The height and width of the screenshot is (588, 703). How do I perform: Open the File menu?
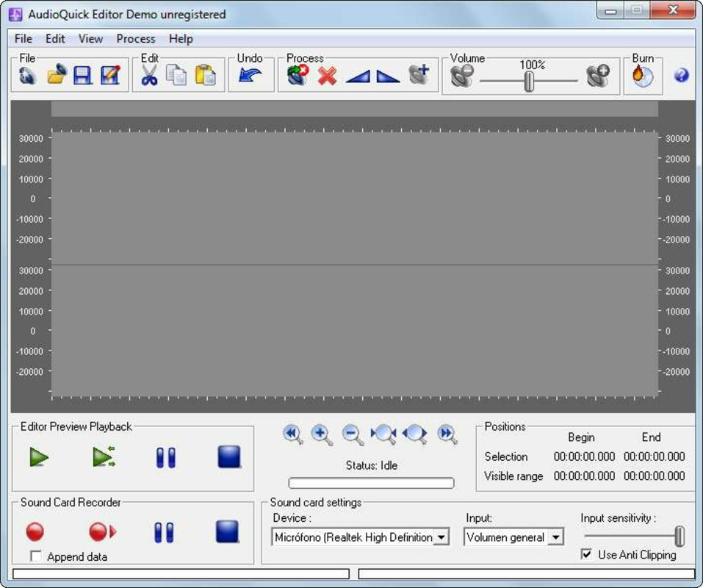24,38
